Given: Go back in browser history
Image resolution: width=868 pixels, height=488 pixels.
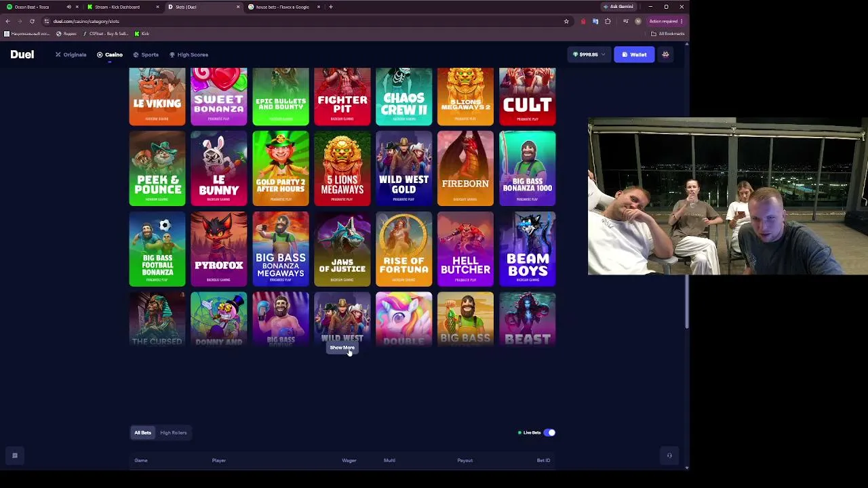Looking at the screenshot, I should 7,21.
